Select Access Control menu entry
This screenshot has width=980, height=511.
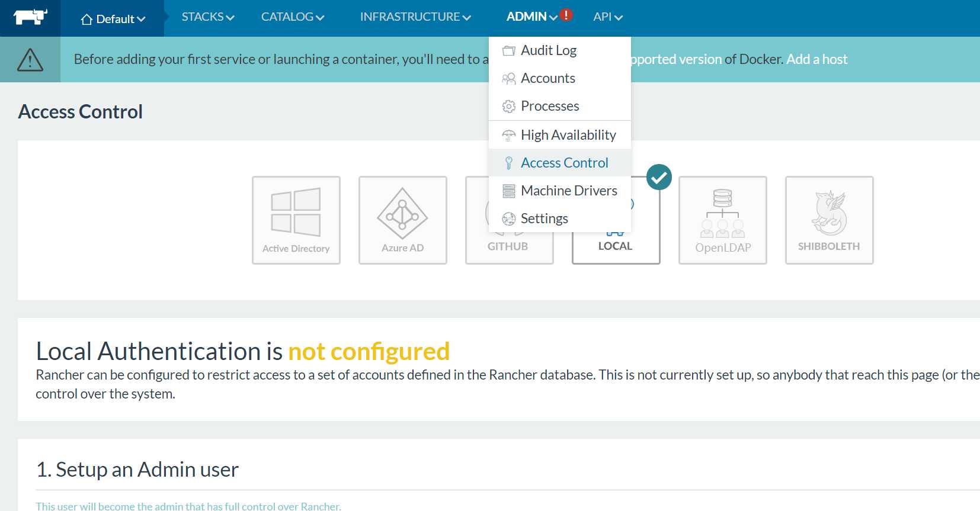[560, 163]
